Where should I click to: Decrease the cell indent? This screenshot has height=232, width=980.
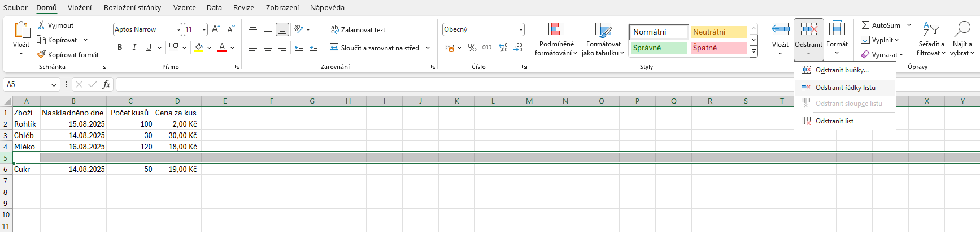point(299,48)
